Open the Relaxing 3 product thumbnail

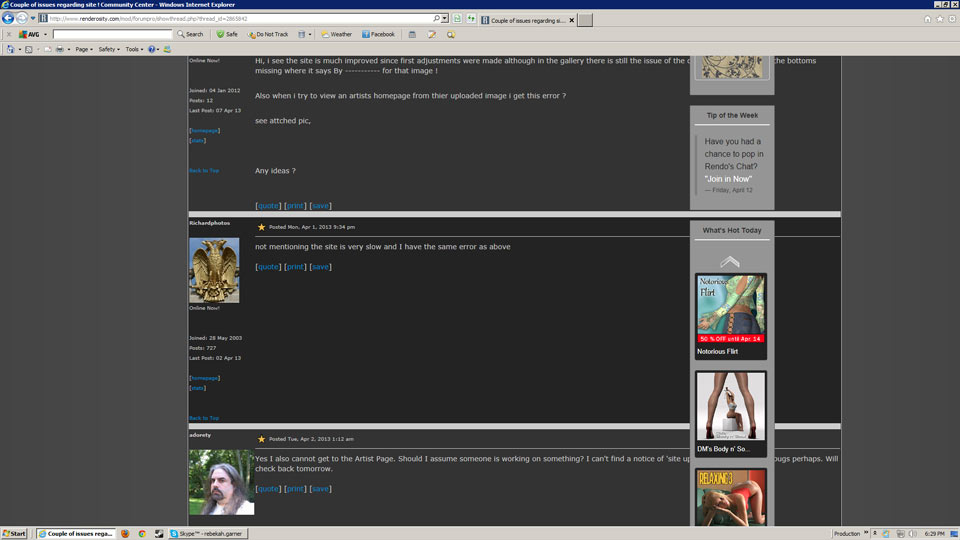pos(731,497)
